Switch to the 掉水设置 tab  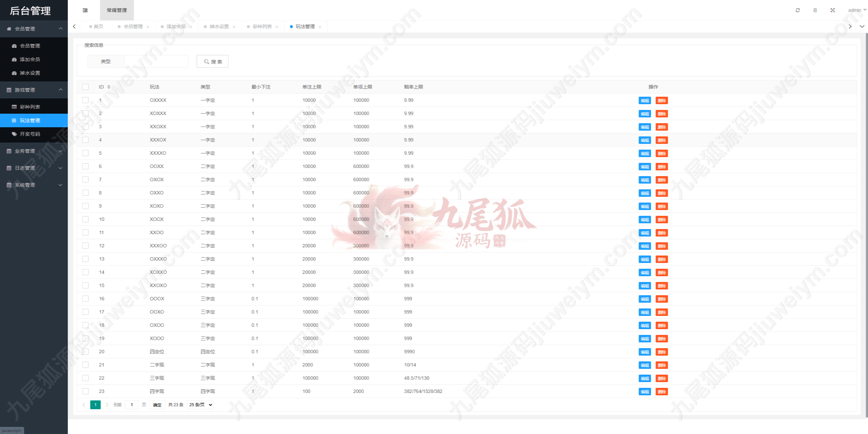pos(219,26)
